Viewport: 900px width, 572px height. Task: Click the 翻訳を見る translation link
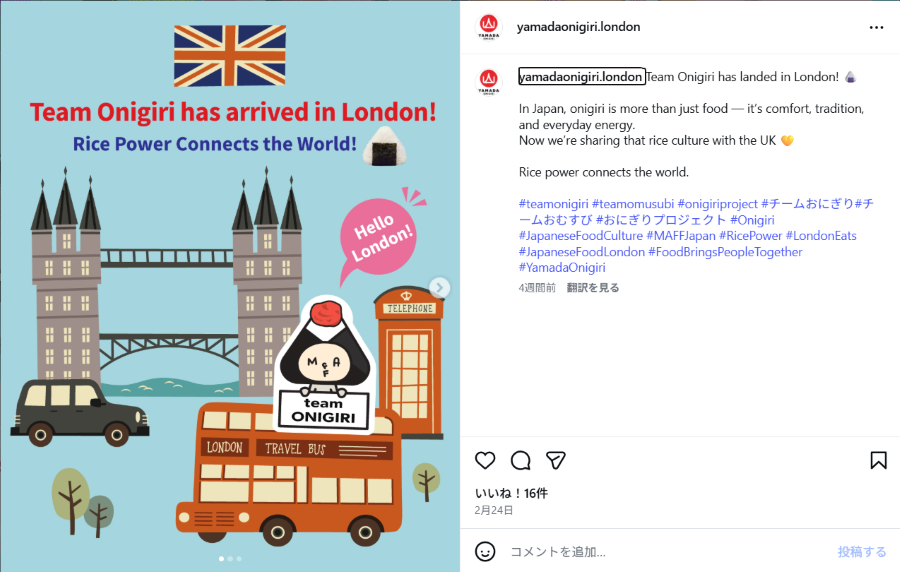point(593,287)
